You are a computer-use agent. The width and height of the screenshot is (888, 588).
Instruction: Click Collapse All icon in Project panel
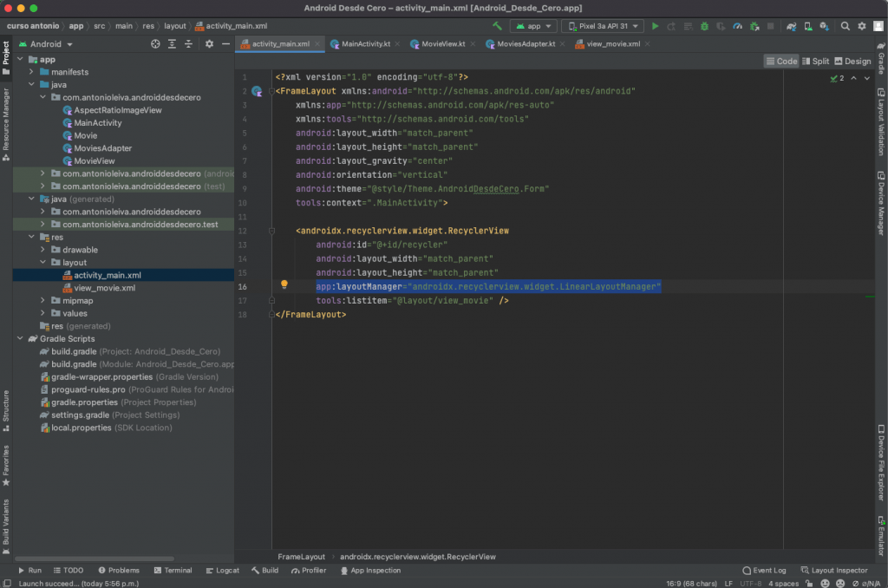pos(188,44)
